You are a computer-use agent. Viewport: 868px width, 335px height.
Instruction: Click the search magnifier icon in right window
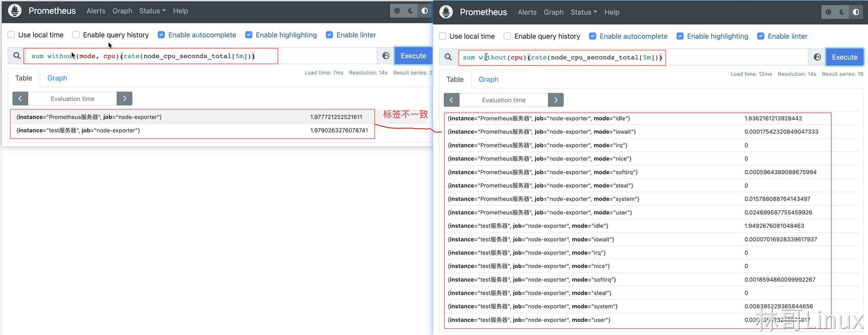[448, 57]
